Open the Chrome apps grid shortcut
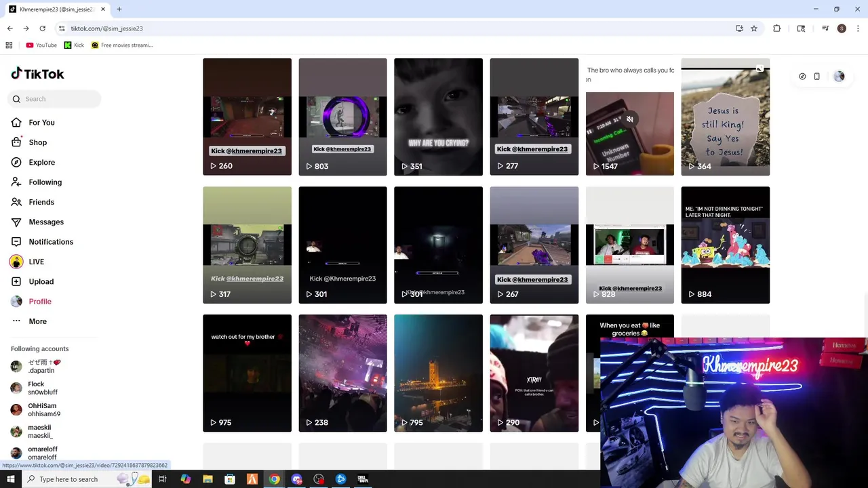This screenshot has height=488, width=868. 9,45
